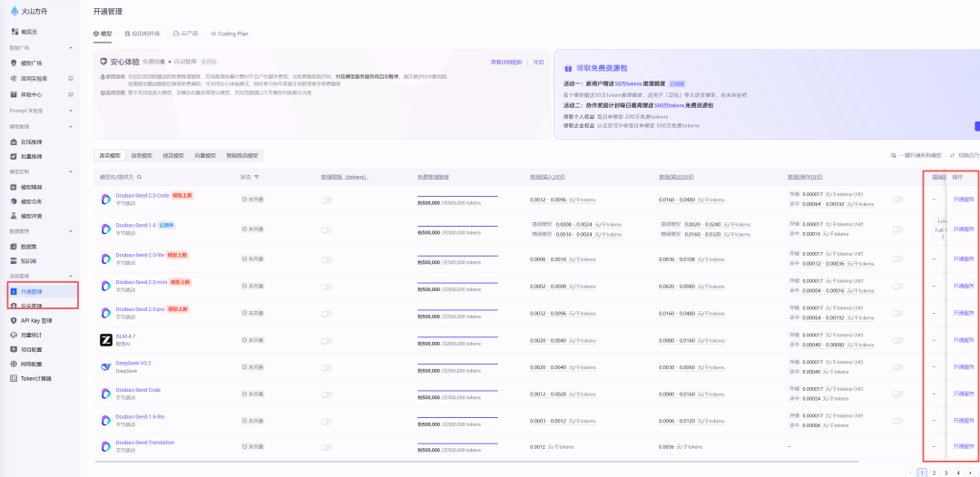Click the 状态 column filter icon
The image size is (980, 477).
[257, 177]
